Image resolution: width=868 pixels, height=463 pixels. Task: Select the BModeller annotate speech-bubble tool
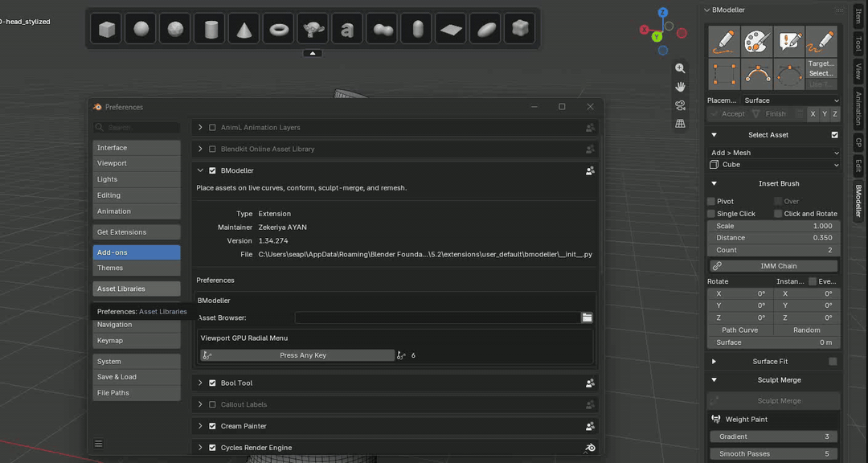point(789,41)
